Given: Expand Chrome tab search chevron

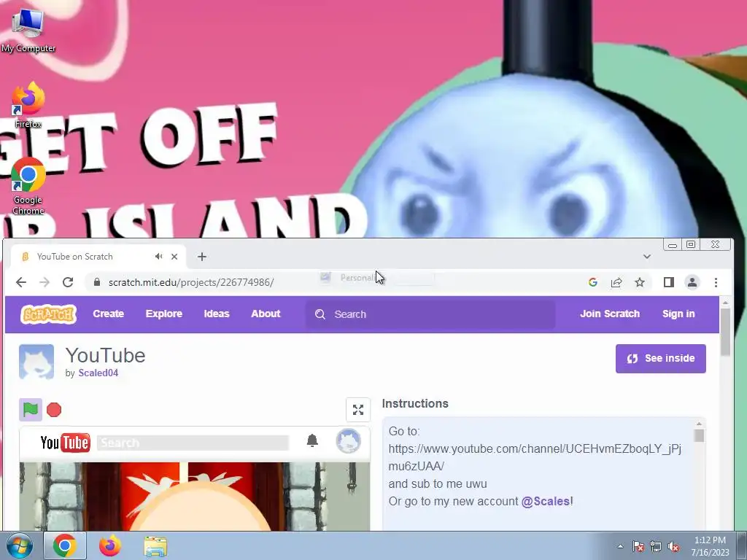Looking at the screenshot, I should (647, 257).
